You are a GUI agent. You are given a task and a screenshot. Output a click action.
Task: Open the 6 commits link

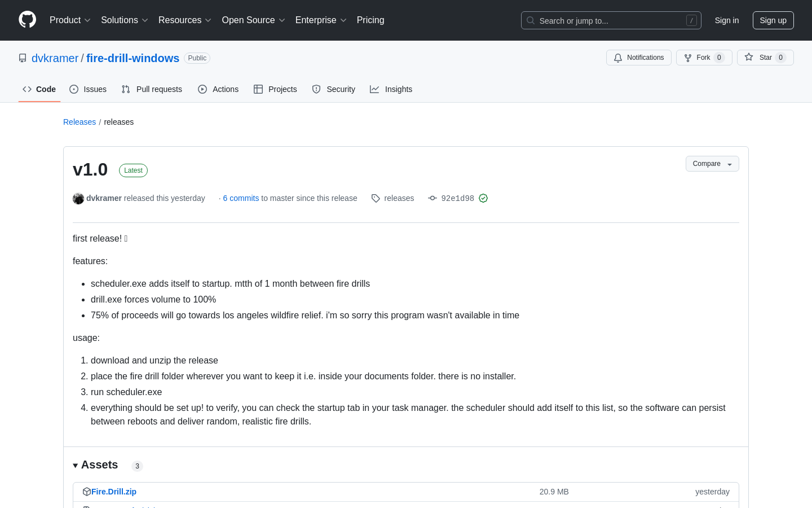pos(241,198)
